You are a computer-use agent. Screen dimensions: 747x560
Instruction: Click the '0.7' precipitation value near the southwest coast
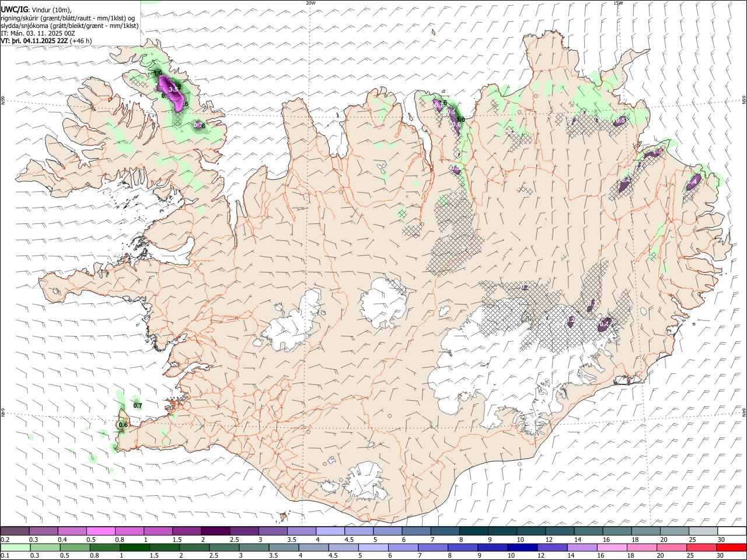pos(138,405)
